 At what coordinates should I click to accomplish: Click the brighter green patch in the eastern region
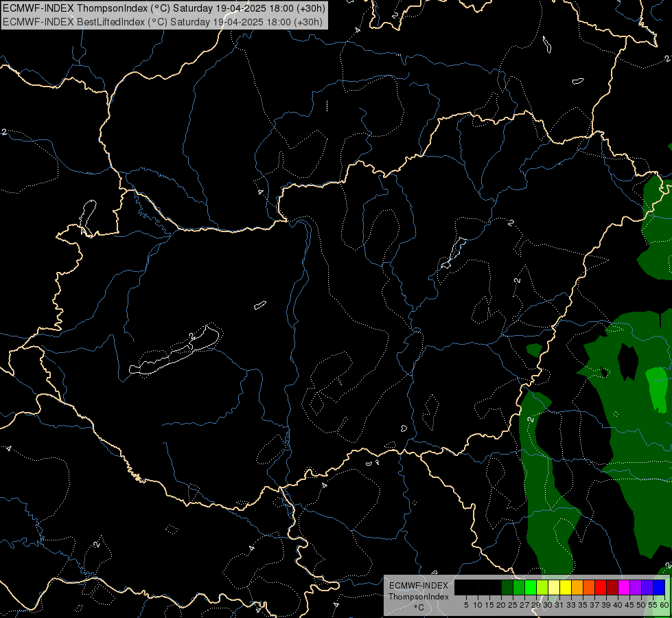(658, 389)
